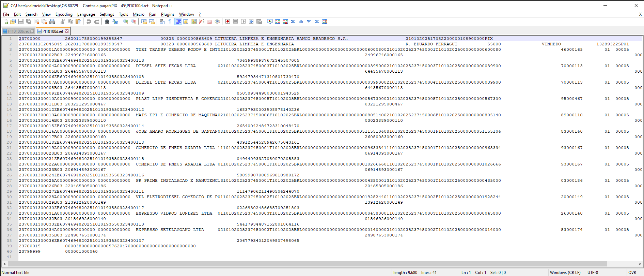Click the Print icon in toolbar
The width and height of the screenshot is (644, 276).
point(52,21)
